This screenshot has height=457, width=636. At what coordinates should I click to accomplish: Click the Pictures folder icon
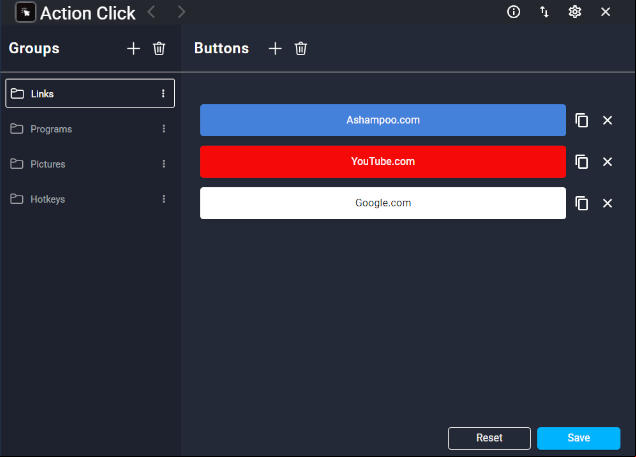tap(17, 164)
